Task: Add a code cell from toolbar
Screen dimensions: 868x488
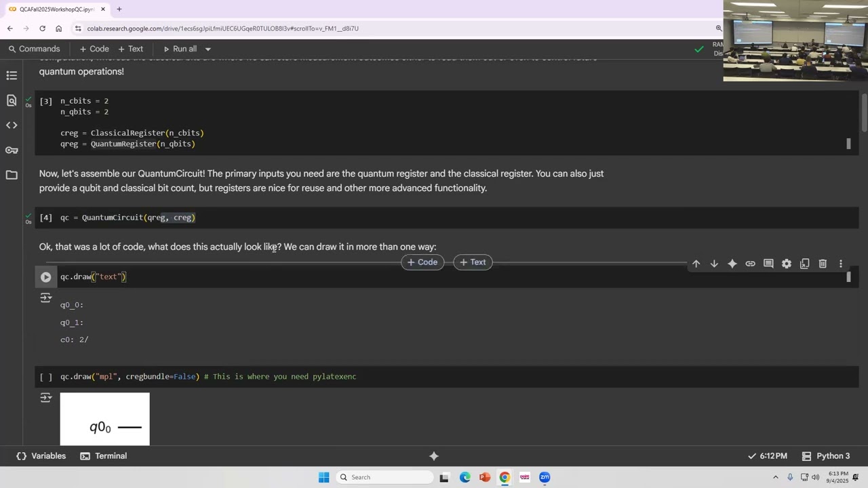Action: tap(94, 49)
